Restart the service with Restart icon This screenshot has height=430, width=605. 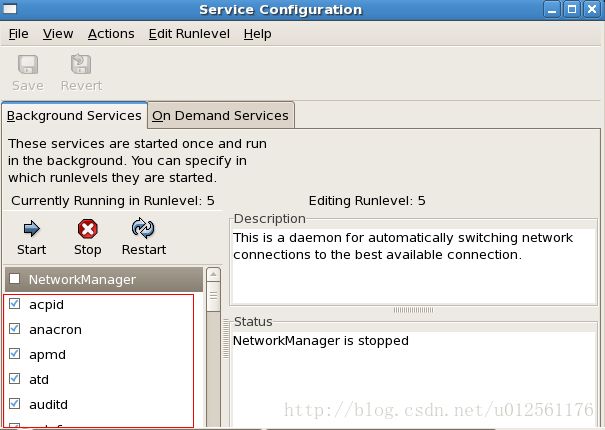[x=143, y=228]
